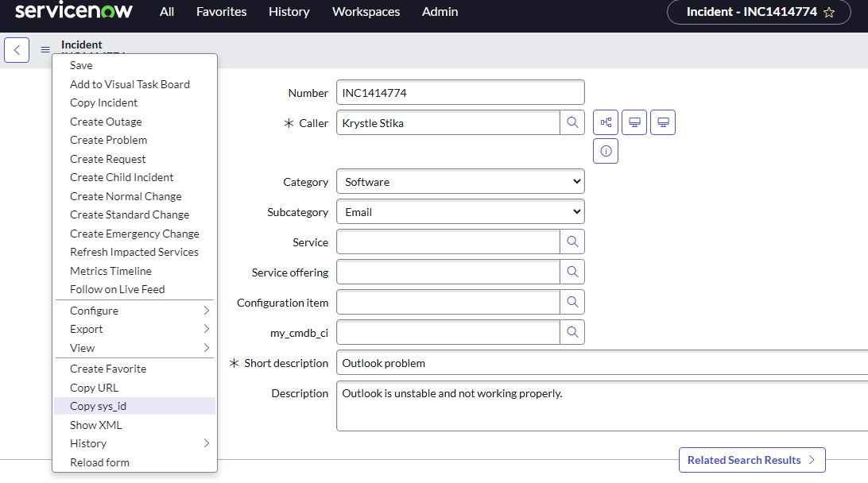
Task: Click the info icon under Caller
Action: click(606, 151)
